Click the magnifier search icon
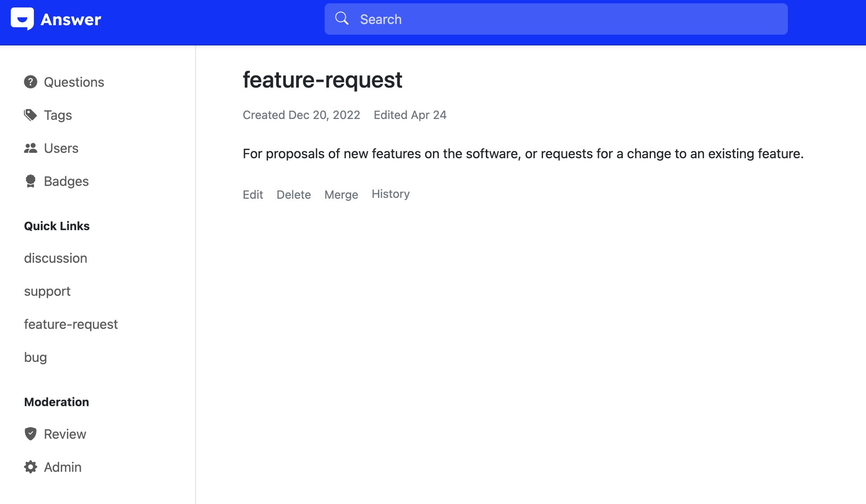 (x=342, y=18)
